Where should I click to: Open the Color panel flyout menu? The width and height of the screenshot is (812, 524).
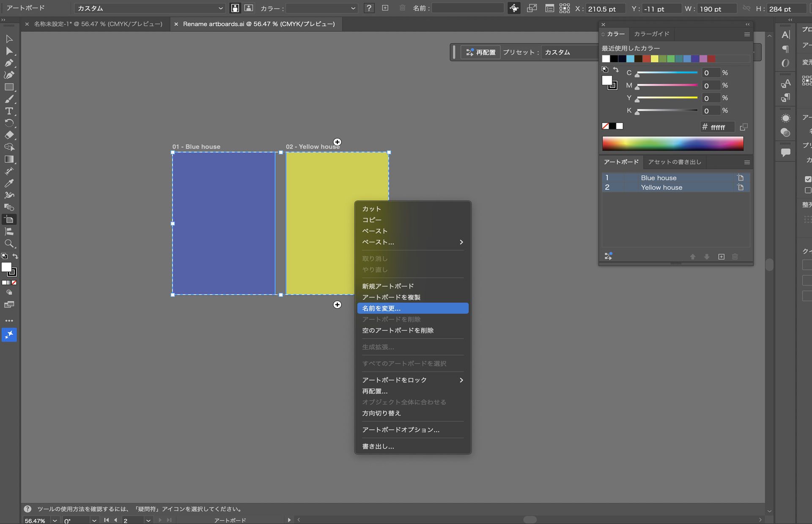coord(747,34)
